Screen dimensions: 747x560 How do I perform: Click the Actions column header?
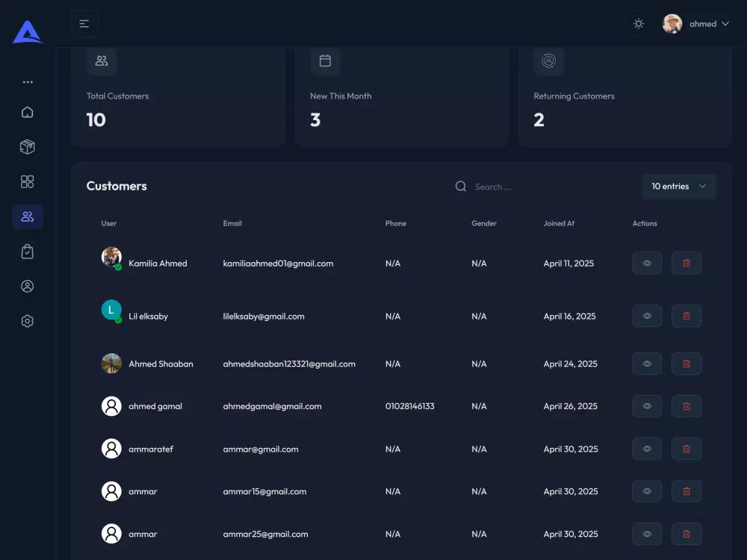pyautogui.click(x=645, y=223)
